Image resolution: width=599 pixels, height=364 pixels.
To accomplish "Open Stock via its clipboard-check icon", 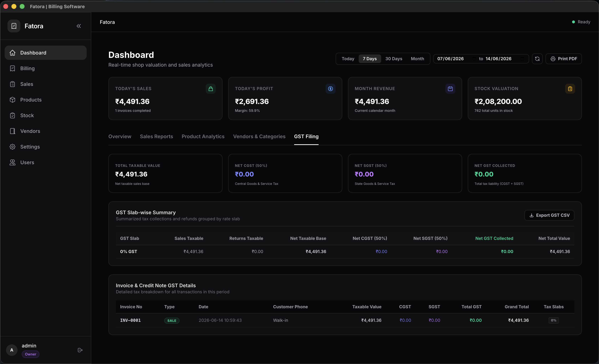I will coord(12,115).
